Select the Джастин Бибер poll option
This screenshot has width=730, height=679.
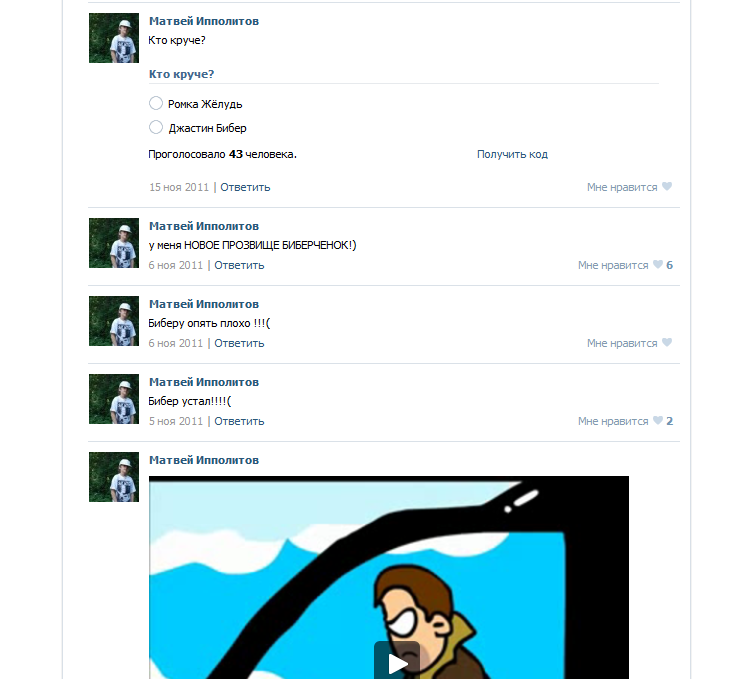click(x=155, y=127)
